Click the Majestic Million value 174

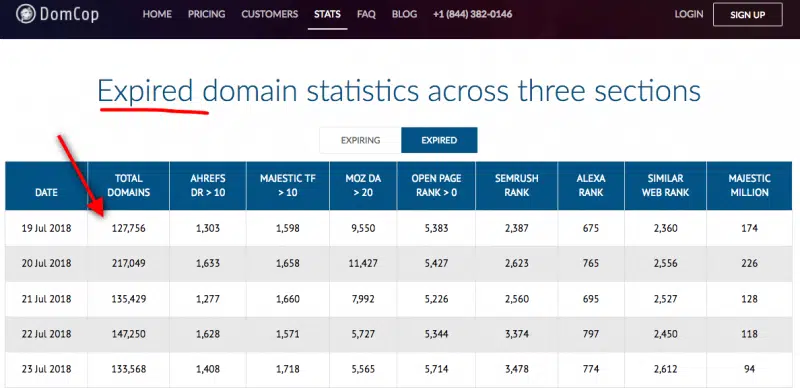click(749, 228)
